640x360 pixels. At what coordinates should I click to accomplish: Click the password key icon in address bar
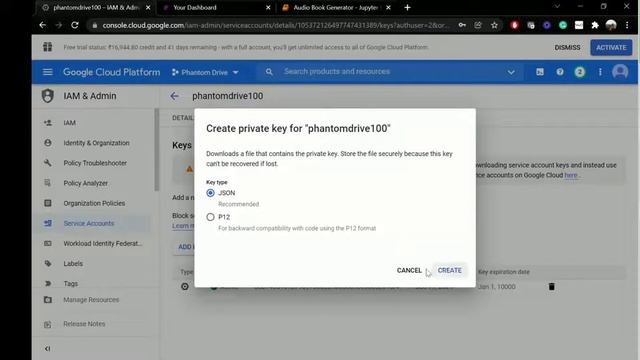click(462, 25)
